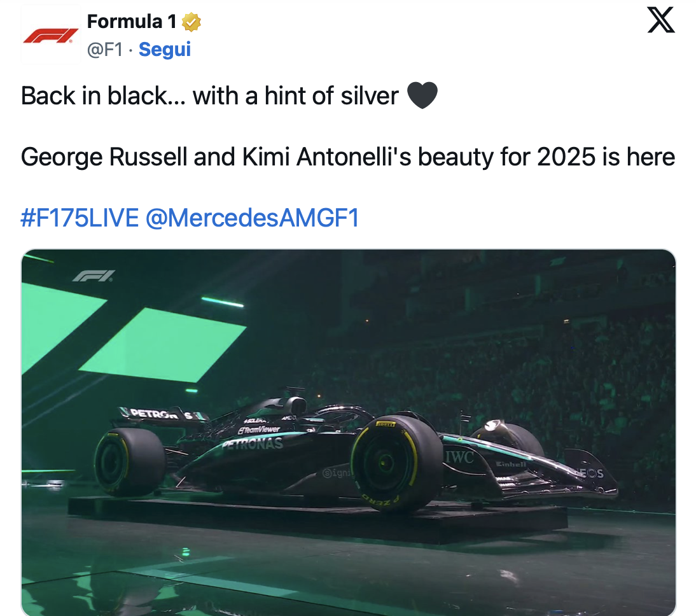This screenshot has width=696, height=616.
Task: Click the PETRONAS sidepod lettering
Action: pos(253,443)
